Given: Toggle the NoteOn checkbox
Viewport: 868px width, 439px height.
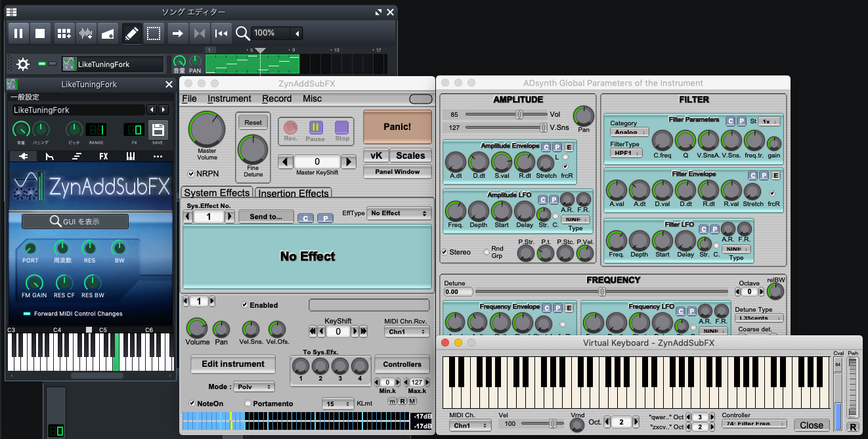Looking at the screenshot, I should [x=192, y=404].
